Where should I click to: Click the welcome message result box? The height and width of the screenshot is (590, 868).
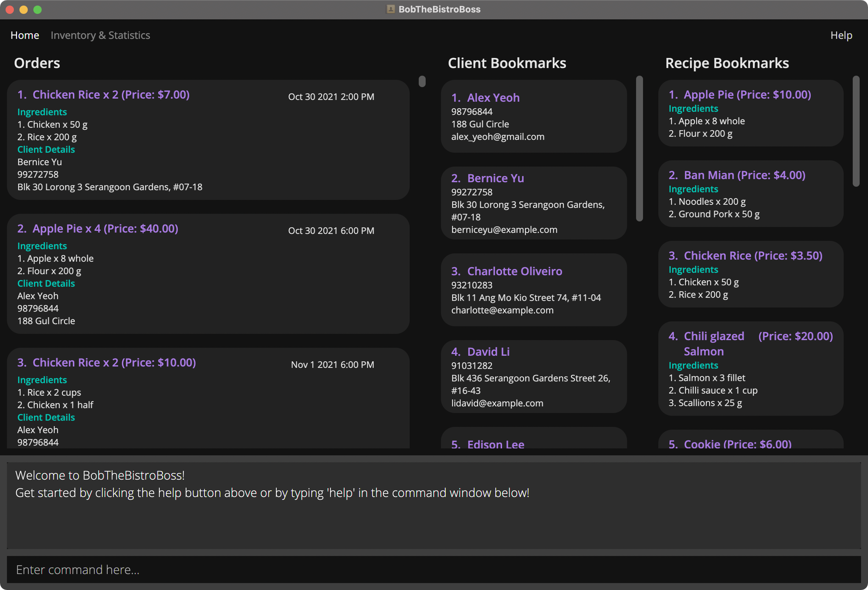(x=433, y=505)
